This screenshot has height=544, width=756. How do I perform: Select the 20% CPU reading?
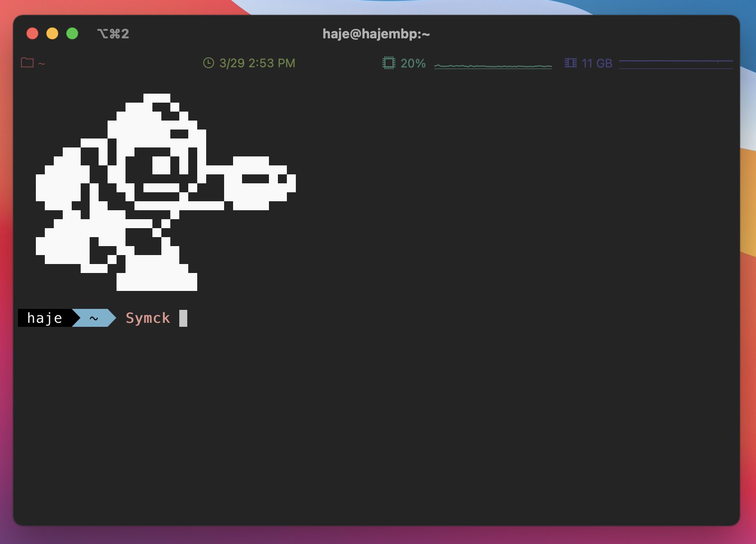pyautogui.click(x=413, y=63)
